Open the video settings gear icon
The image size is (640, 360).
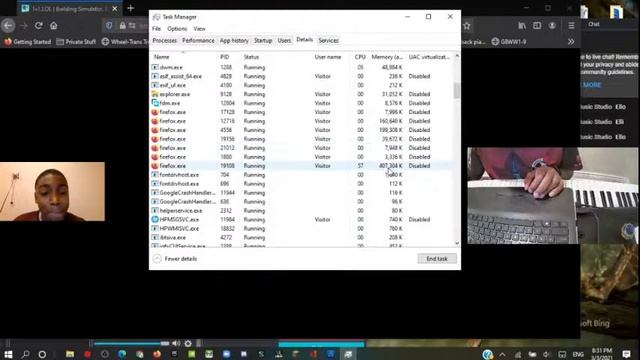188,344
